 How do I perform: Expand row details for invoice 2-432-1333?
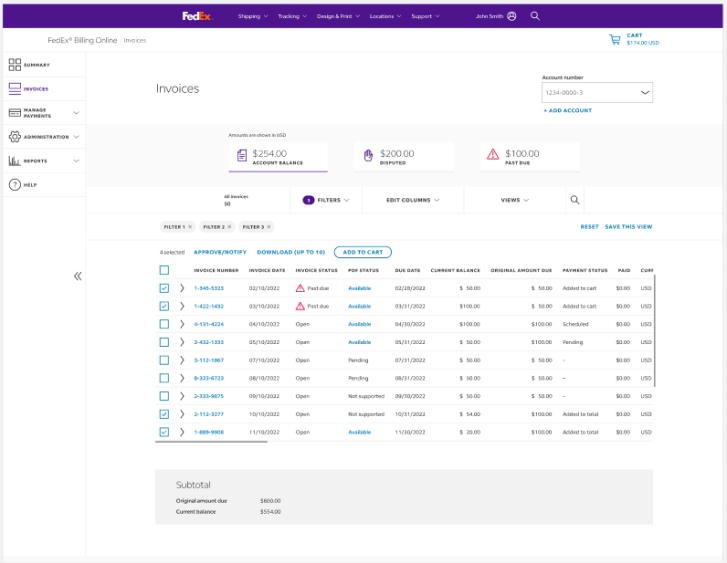coord(182,342)
